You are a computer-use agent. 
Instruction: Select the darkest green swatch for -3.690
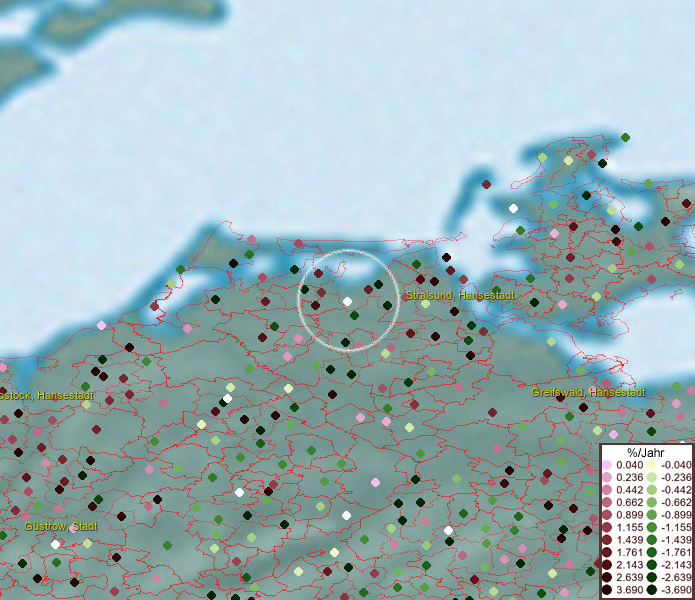point(652,590)
